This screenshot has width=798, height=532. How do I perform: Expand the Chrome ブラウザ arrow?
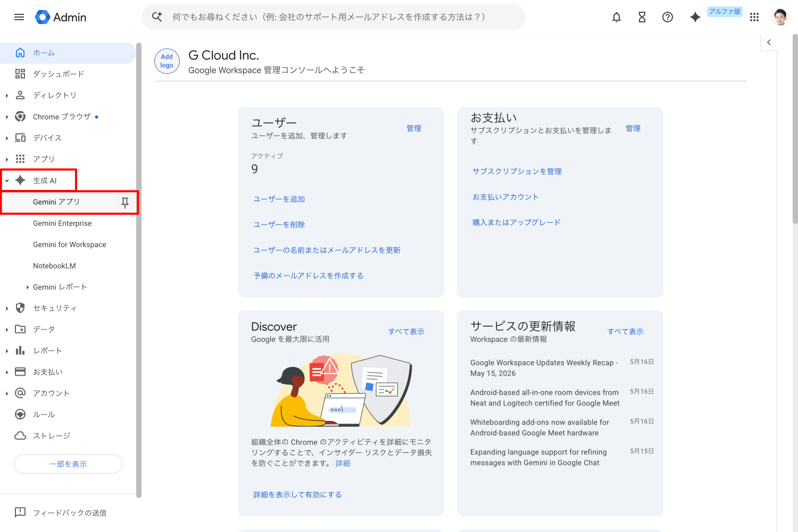(x=7, y=117)
